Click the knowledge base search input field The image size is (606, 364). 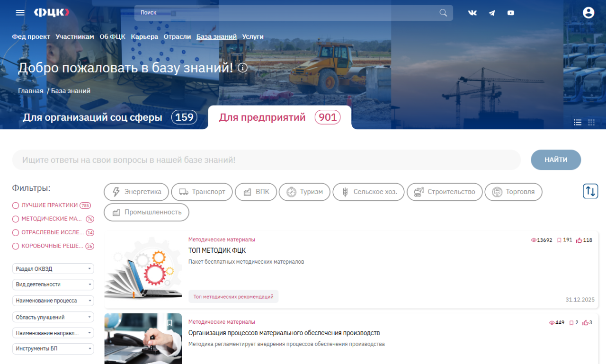click(x=266, y=160)
